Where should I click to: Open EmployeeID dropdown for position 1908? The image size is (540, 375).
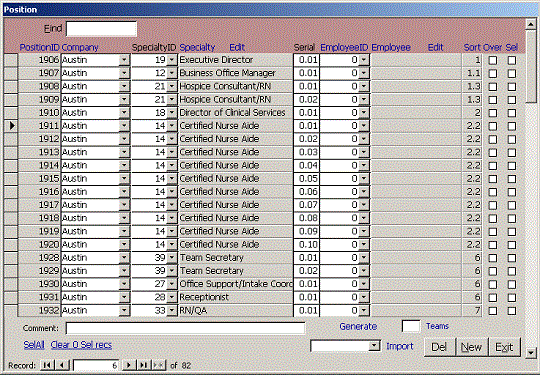[x=364, y=86]
